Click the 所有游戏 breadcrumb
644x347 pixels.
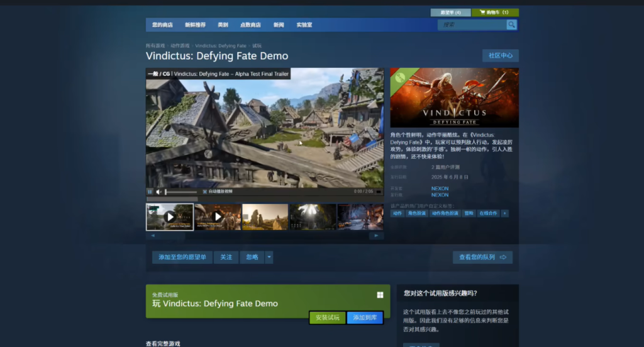155,45
